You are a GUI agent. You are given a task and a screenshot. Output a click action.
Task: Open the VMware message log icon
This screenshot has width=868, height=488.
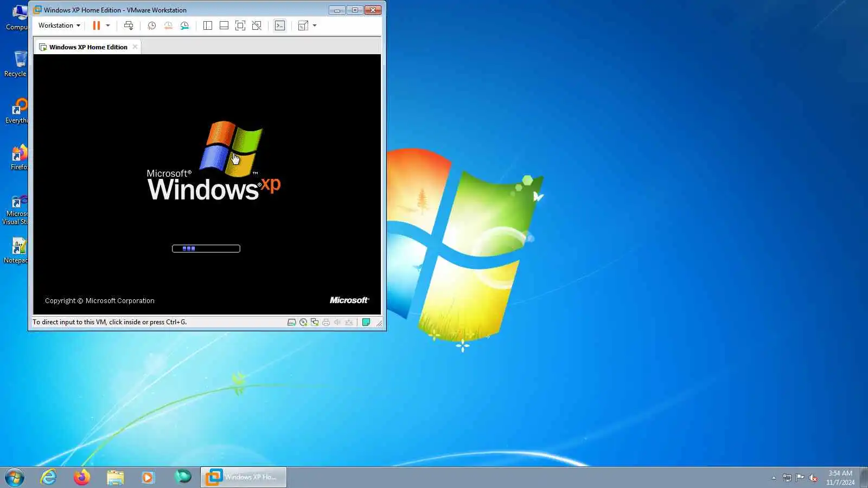(x=366, y=322)
